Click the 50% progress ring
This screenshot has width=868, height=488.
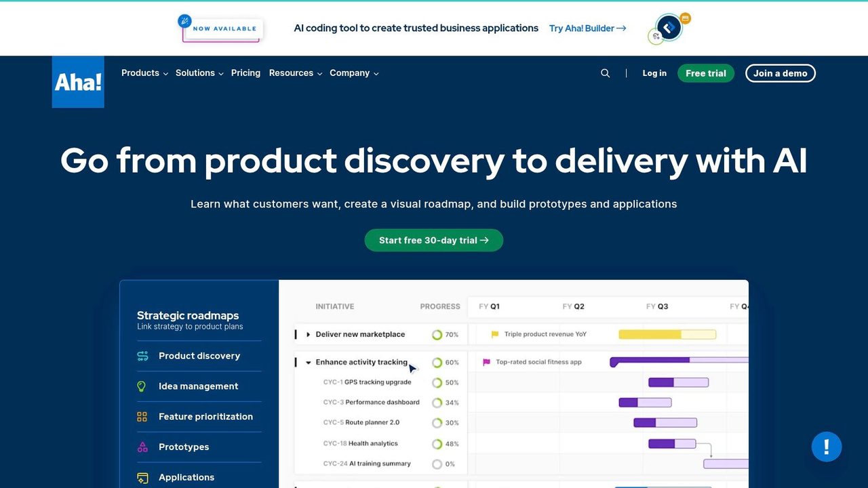(437, 383)
